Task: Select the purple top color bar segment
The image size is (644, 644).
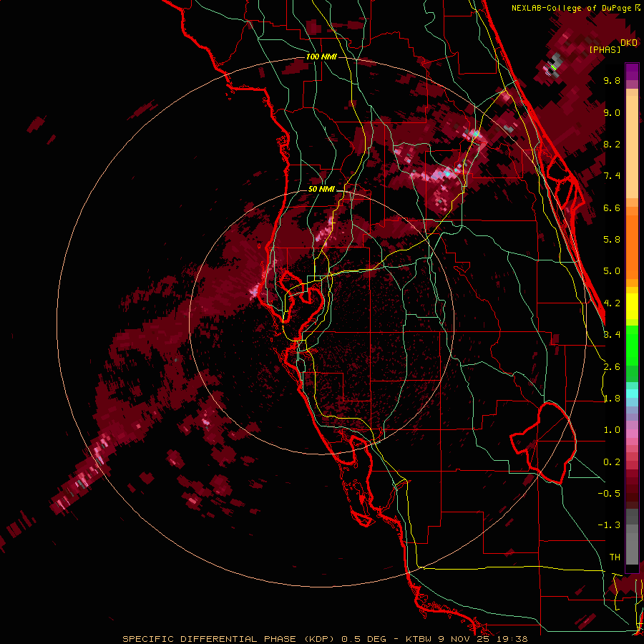Action: click(632, 72)
